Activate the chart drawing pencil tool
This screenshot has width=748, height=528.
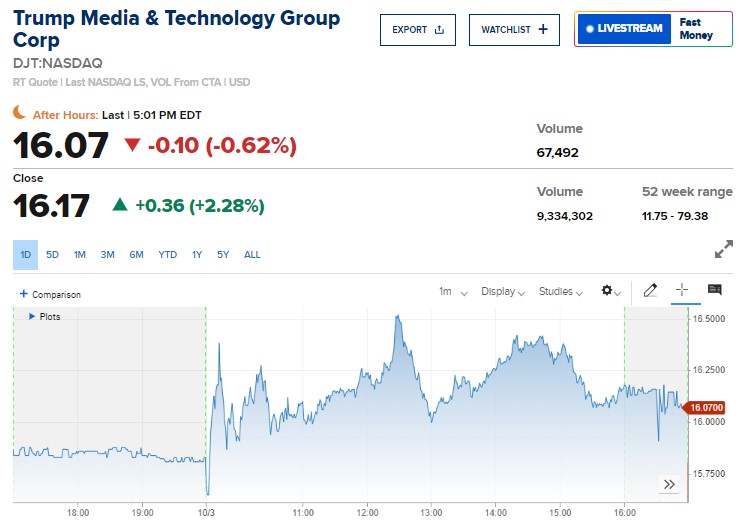pyautogui.click(x=651, y=291)
